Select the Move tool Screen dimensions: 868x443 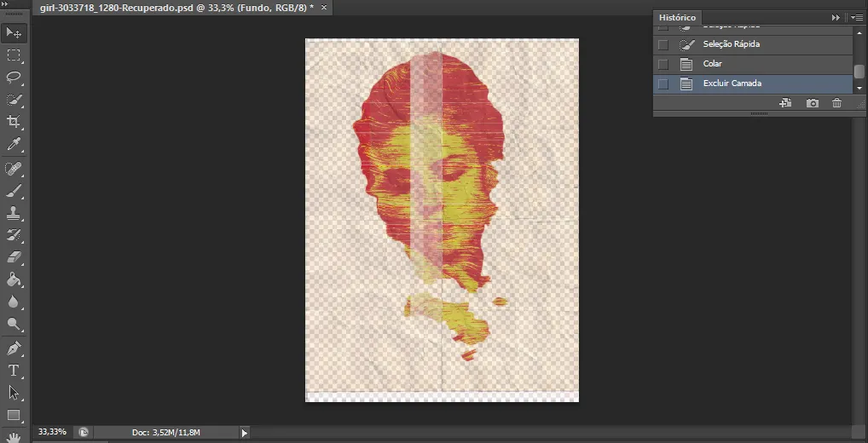[14, 33]
